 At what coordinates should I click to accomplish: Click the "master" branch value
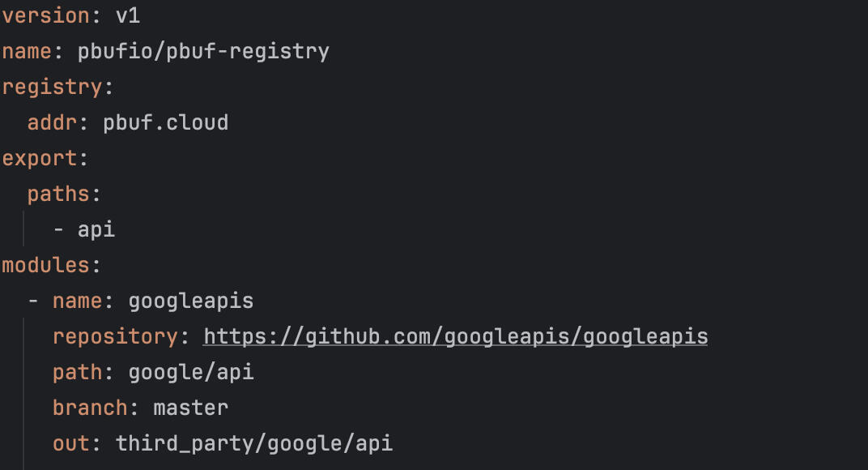191,408
